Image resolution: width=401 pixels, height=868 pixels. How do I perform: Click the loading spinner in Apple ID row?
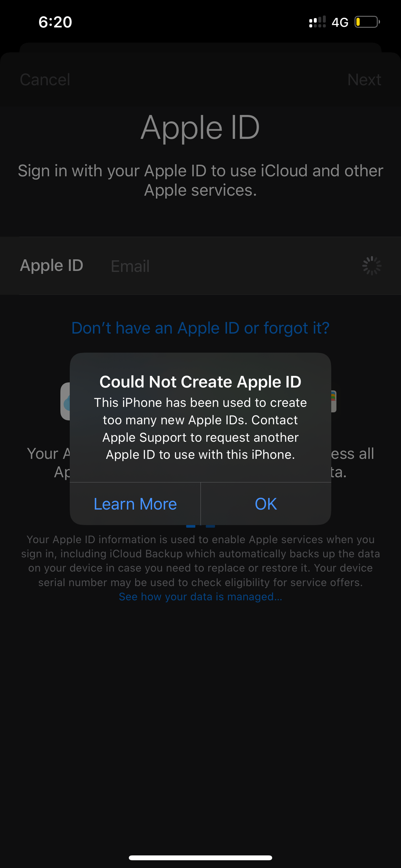(x=372, y=266)
